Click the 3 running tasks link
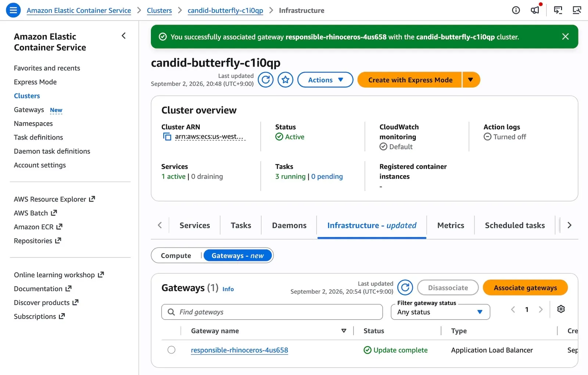588x375 pixels. (290, 176)
